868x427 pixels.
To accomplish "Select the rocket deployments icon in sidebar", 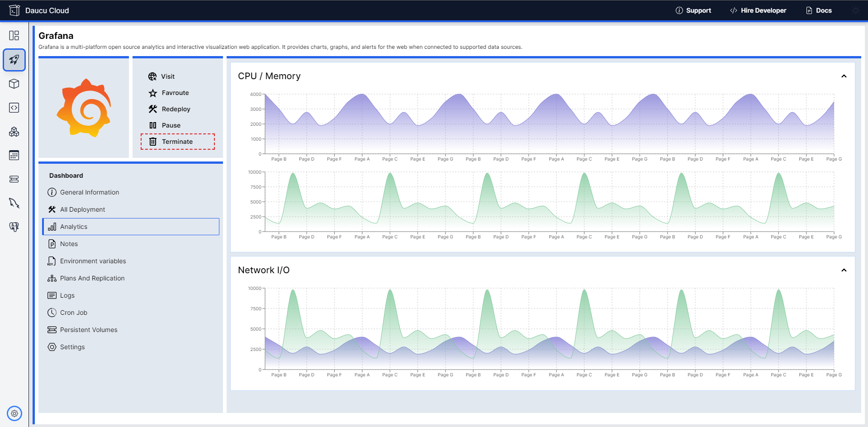I will tap(14, 60).
